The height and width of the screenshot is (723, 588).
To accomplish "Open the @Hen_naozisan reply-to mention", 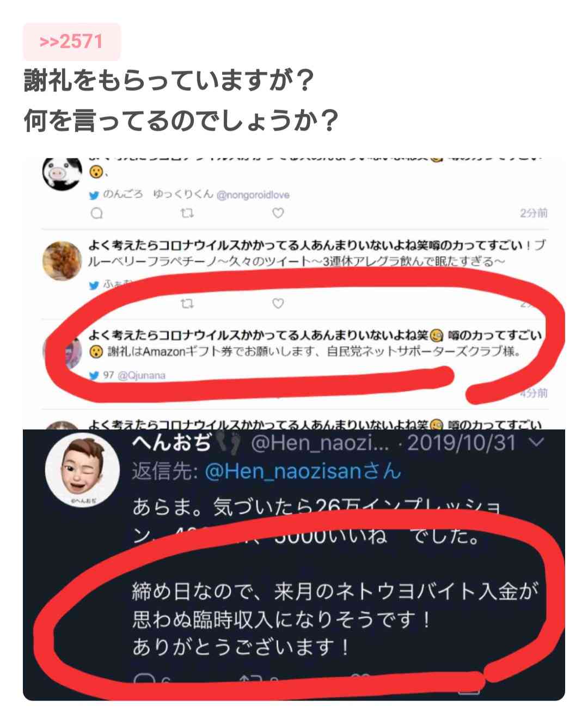I will [x=303, y=471].
